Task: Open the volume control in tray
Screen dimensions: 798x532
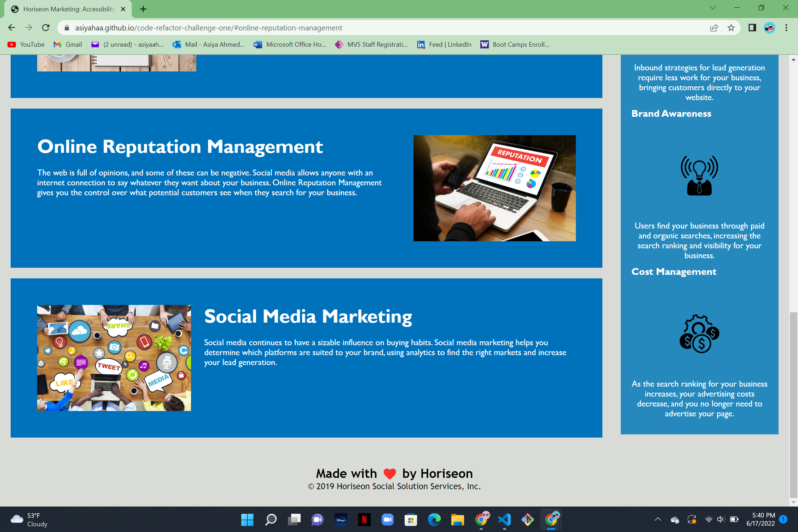Action: tap(720, 519)
